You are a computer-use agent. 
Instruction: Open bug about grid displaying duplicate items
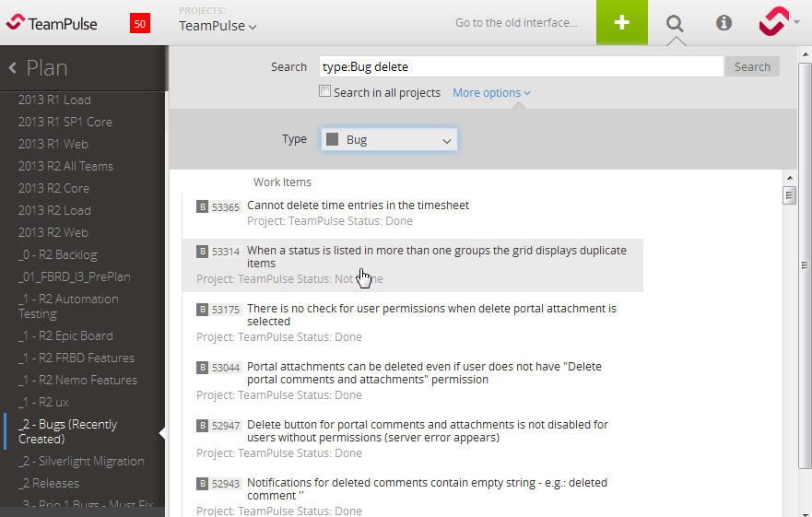pyautogui.click(x=437, y=256)
